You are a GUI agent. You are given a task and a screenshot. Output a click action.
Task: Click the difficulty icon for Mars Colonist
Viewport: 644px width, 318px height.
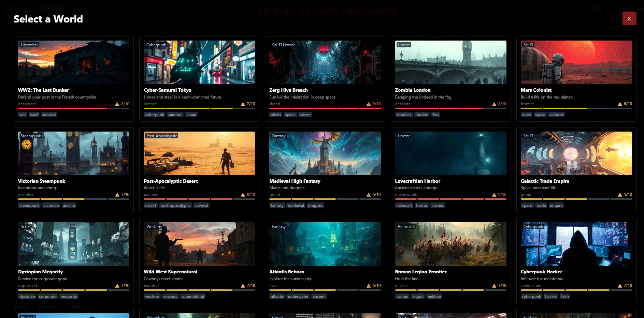point(620,104)
